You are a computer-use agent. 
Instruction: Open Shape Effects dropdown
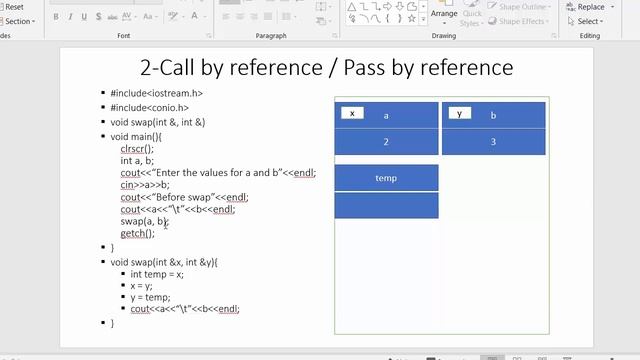pyautogui.click(x=519, y=21)
